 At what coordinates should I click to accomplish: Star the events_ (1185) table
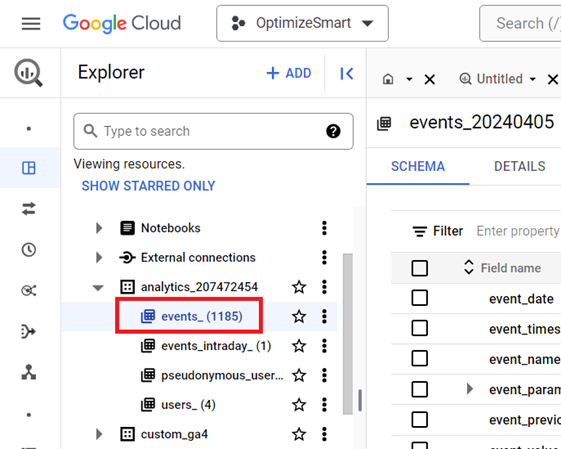pyautogui.click(x=299, y=316)
